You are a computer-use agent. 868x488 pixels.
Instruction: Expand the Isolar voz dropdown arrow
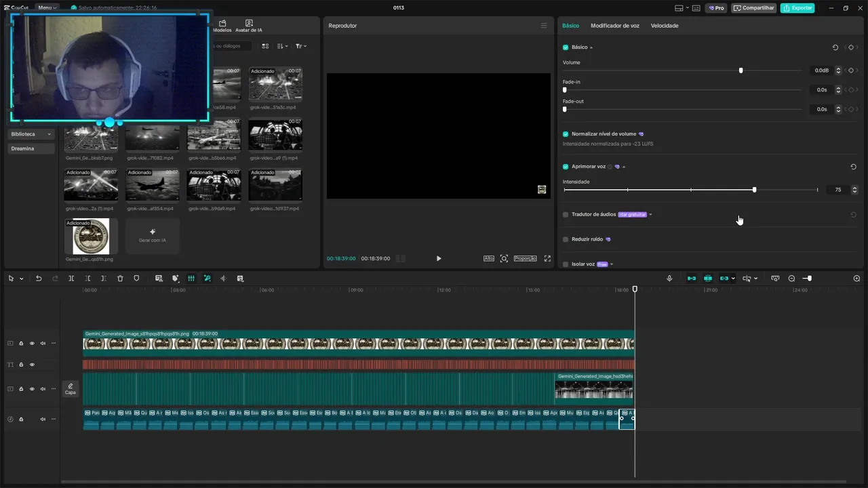pyautogui.click(x=612, y=264)
